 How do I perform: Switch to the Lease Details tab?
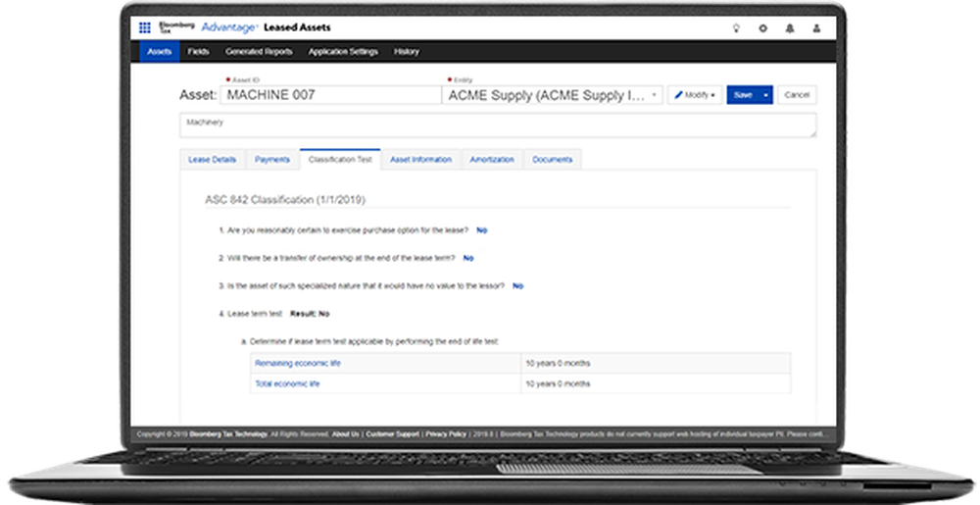click(x=213, y=160)
